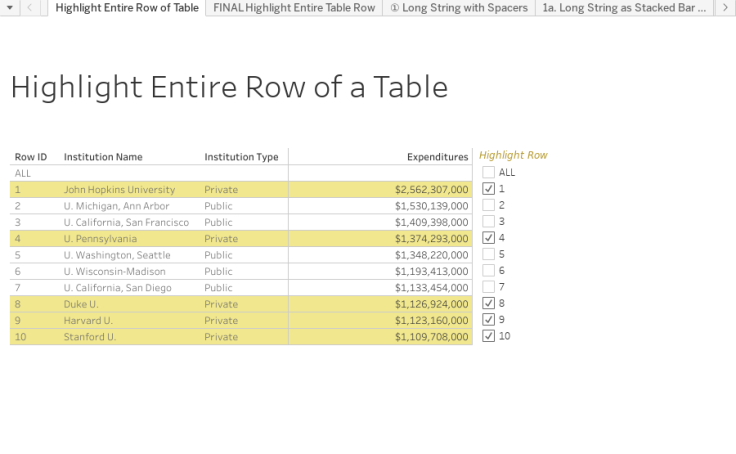Click the previous tabs left arrow
The height and width of the screenshot is (454, 736).
pos(31,8)
